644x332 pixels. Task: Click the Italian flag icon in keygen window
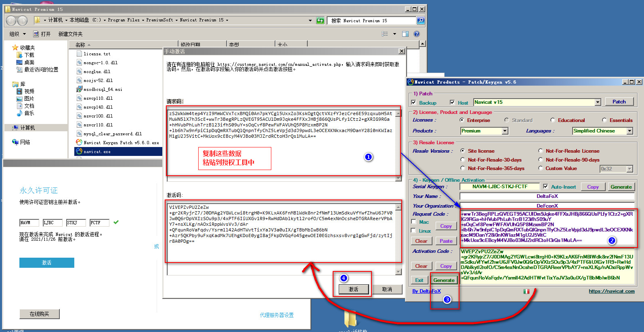tap(527, 291)
